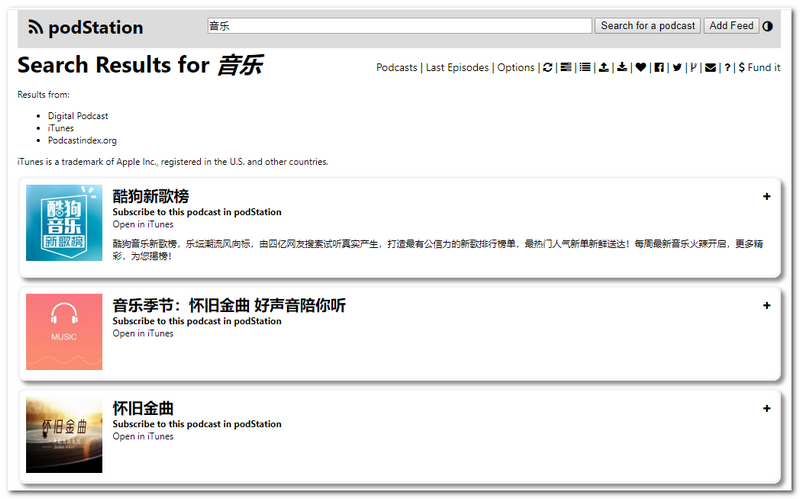Open the Twitter bird icon link
The image size is (800, 499).
coord(677,68)
